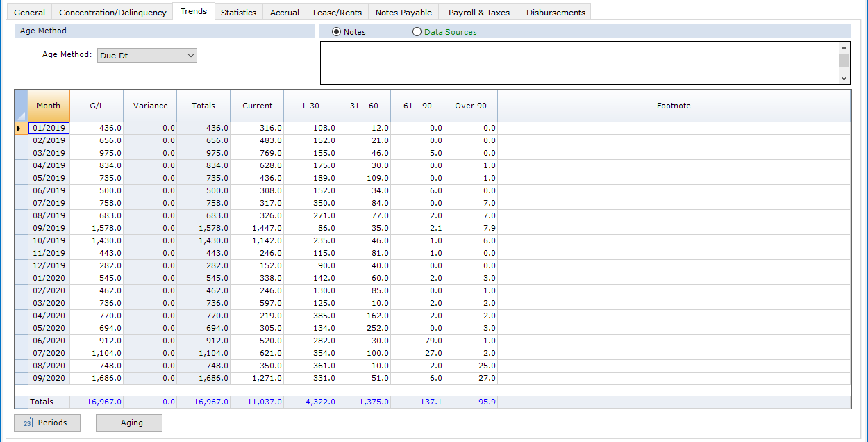Viewport: 868px width, 442px height.
Task: Select the 09/2020 month cell
Action: 49,378
